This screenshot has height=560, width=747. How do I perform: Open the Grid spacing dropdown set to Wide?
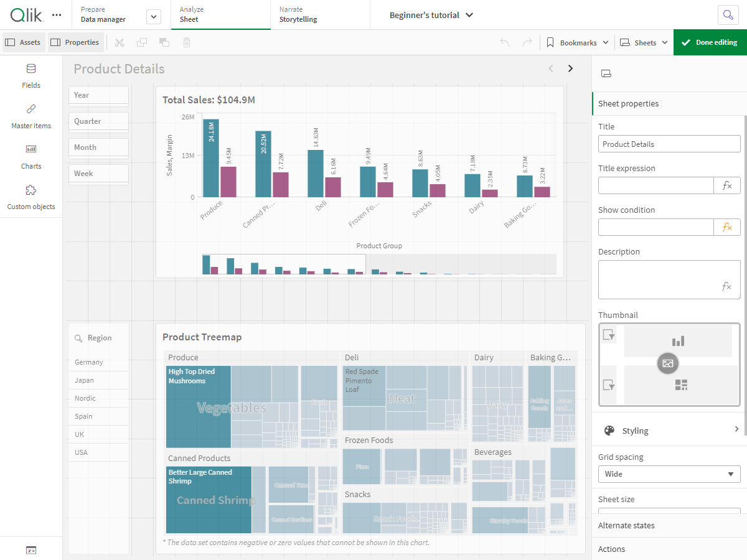coord(669,474)
